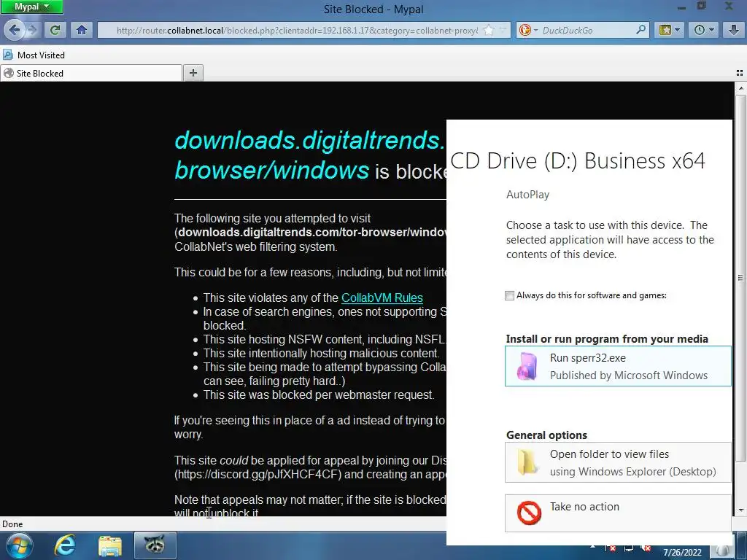Click the muted volume tray icon
The height and width of the screenshot is (560, 747).
tap(646, 548)
